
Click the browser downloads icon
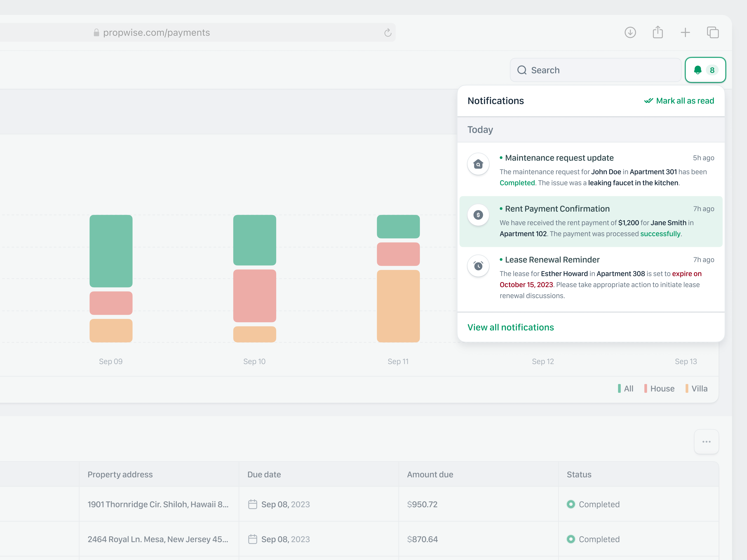tap(630, 32)
